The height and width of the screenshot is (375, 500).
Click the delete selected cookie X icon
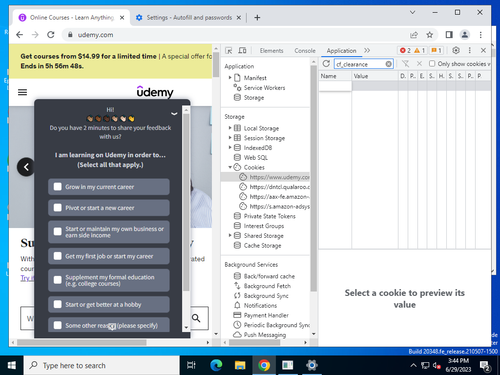click(419, 64)
